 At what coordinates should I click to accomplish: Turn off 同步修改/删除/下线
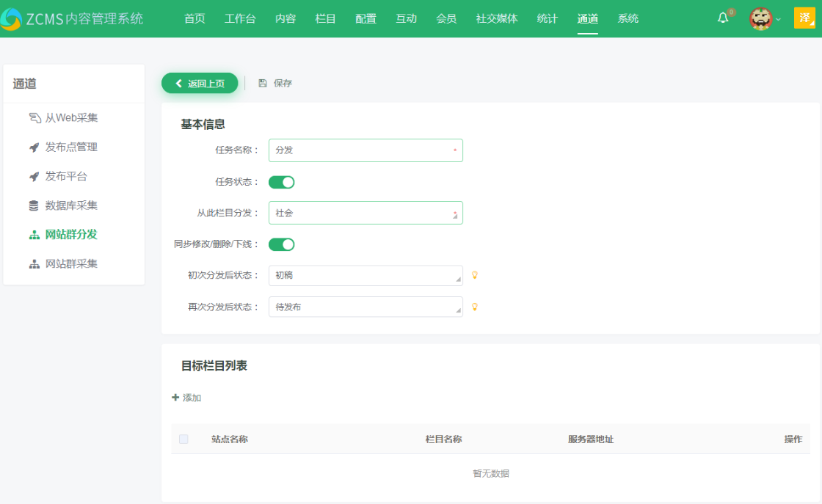[281, 244]
